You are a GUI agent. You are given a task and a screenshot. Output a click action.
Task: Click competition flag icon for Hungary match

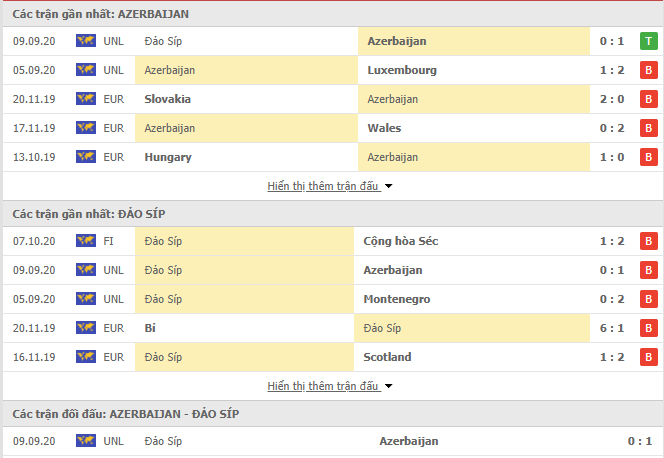click(x=86, y=157)
